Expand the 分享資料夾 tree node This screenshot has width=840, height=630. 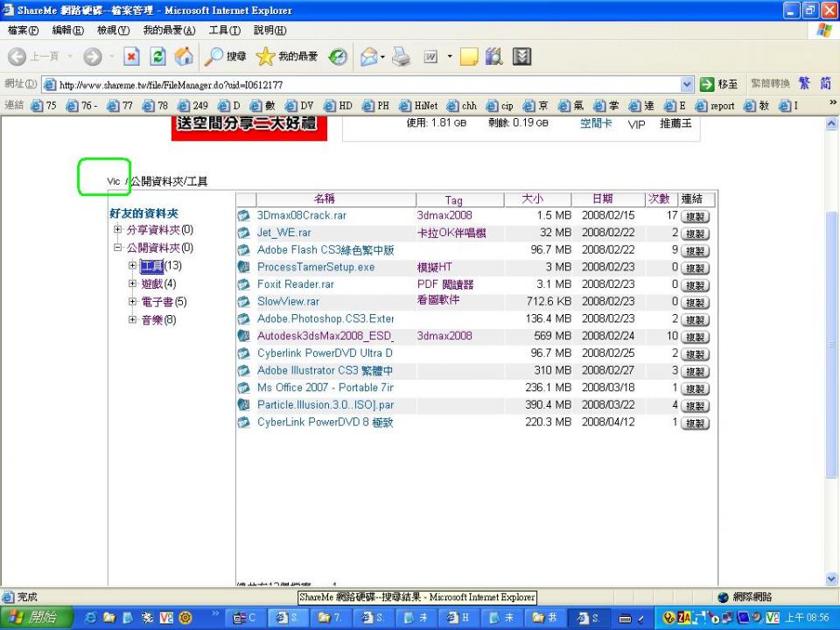click(x=118, y=230)
